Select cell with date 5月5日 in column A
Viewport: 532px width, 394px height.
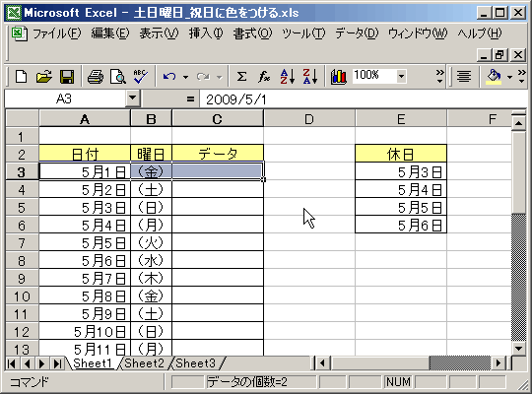(85, 242)
